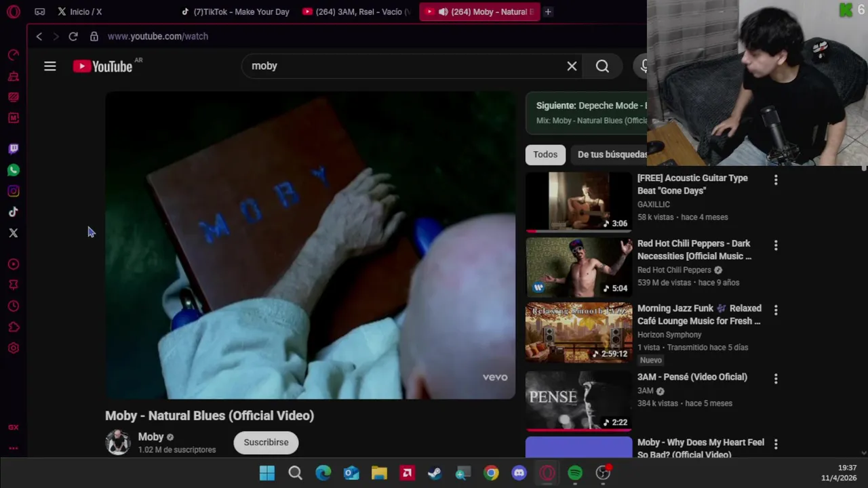Open Twitch in the Opera sidebar
The image size is (868, 488).
[x=14, y=149]
